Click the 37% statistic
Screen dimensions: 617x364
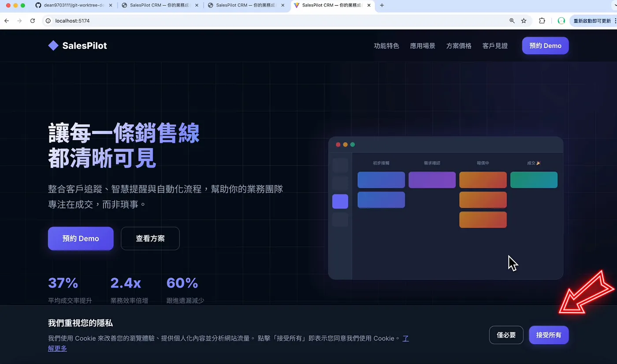[63, 283]
